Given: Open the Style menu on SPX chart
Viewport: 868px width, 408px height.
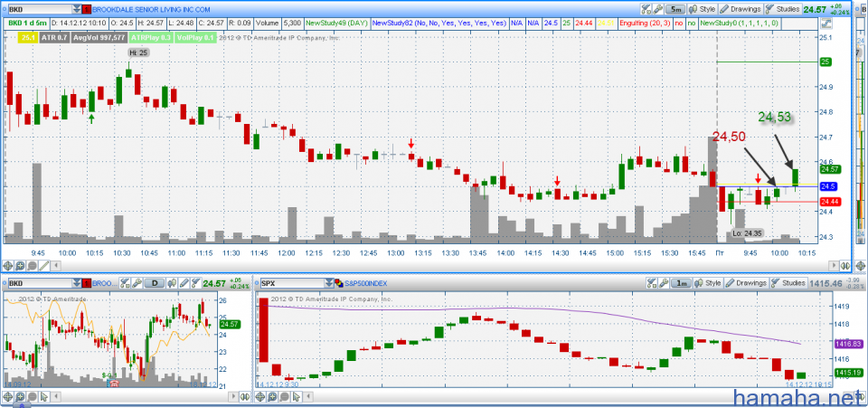Looking at the screenshot, I should [x=708, y=283].
